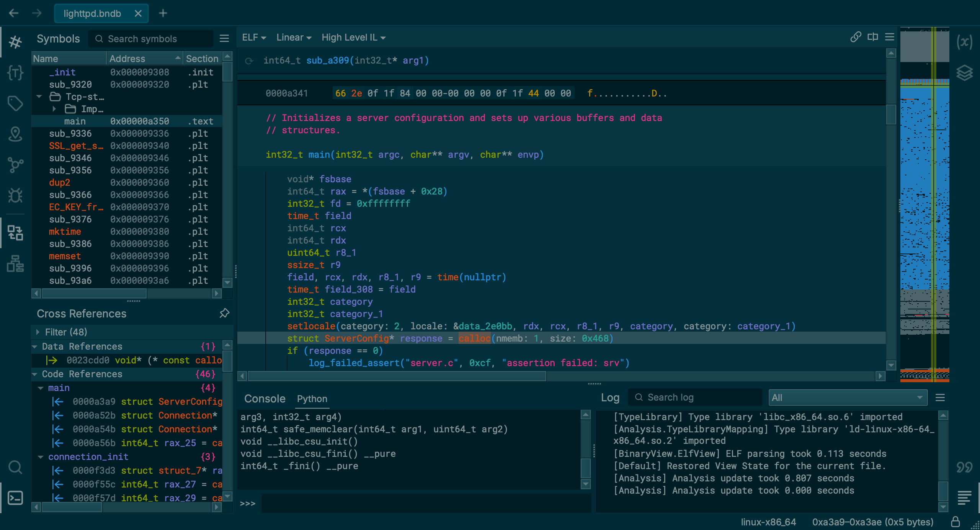The width and height of the screenshot is (980, 530).
Task: Switch to the Python console tab
Action: pyautogui.click(x=312, y=399)
